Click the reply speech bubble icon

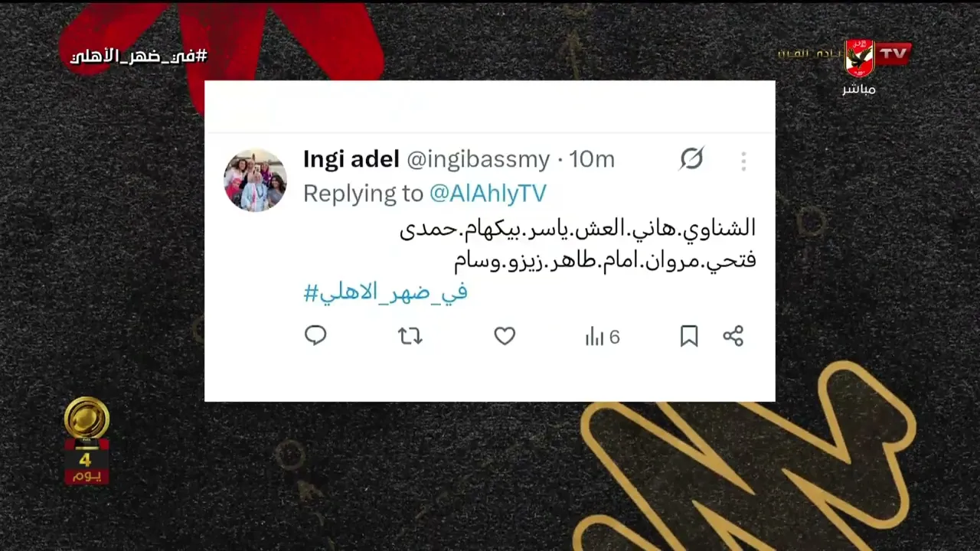click(x=315, y=335)
